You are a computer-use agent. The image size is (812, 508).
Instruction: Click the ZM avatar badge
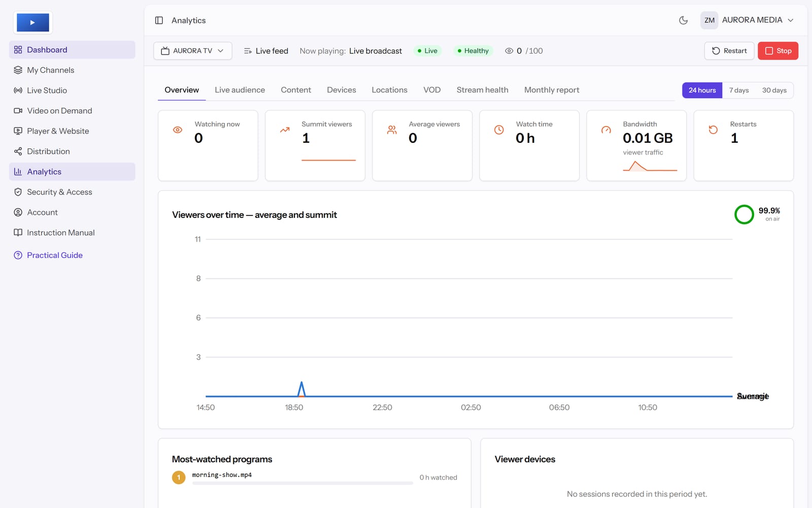(709, 20)
